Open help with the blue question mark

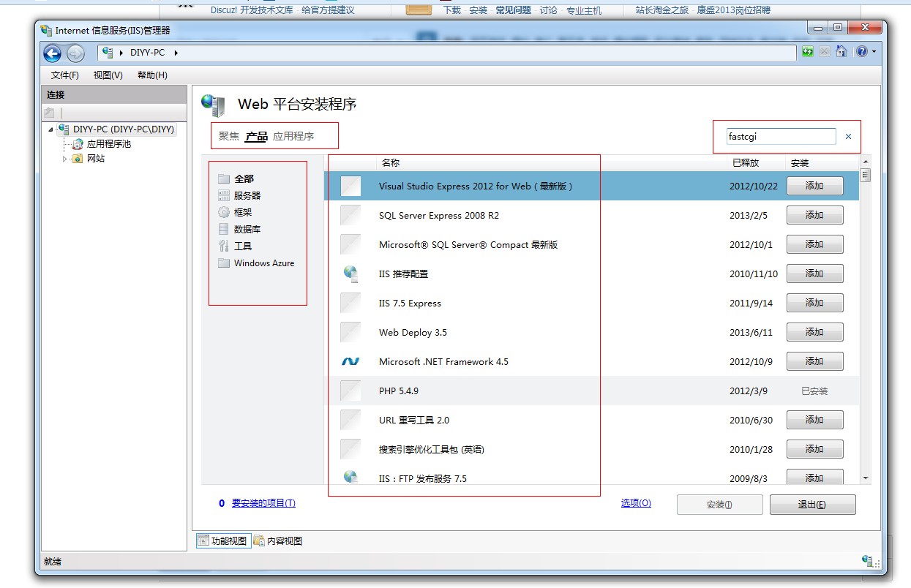[x=861, y=52]
